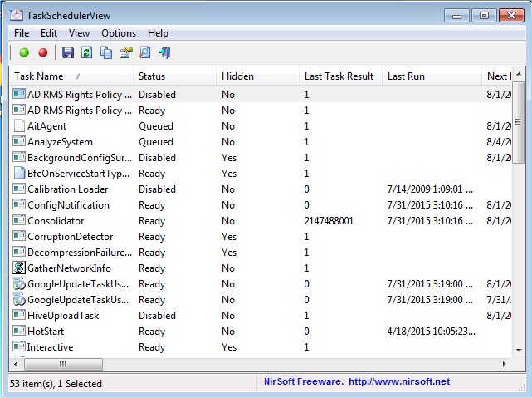Image resolution: width=532 pixels, height=398 pixels.
Task: Click the horizontal scrollbar right arrow
Action: 500,364
